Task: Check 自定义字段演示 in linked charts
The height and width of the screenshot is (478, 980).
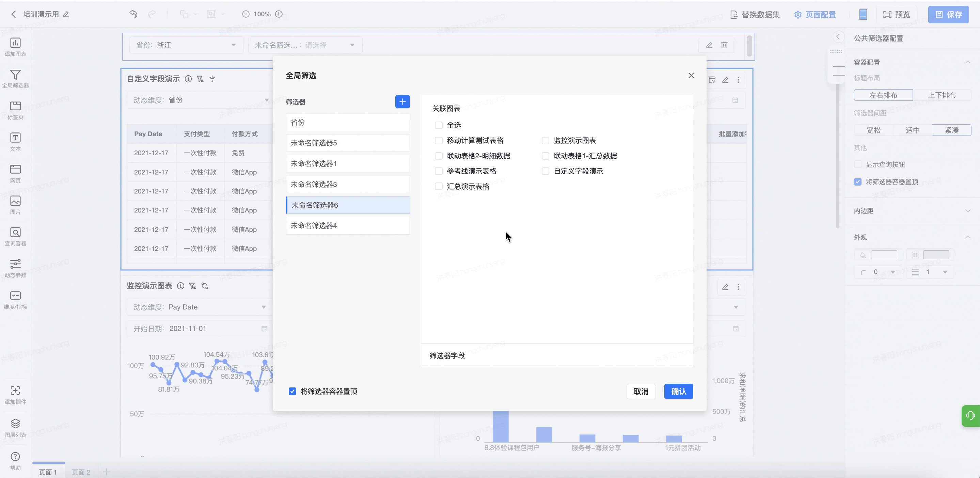Action: (x=546, y=171)
